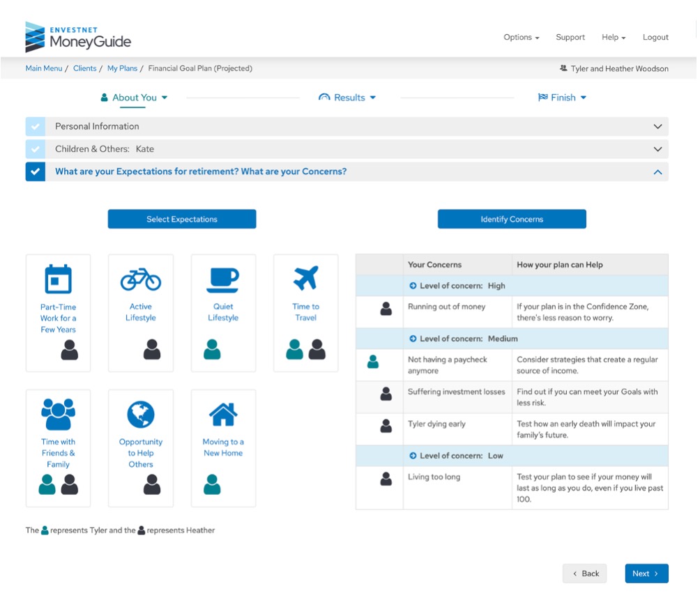Click the Select Expectations button
Image resolution: width=700 pixels, height=609 pixels.
[x=182, y=219]
